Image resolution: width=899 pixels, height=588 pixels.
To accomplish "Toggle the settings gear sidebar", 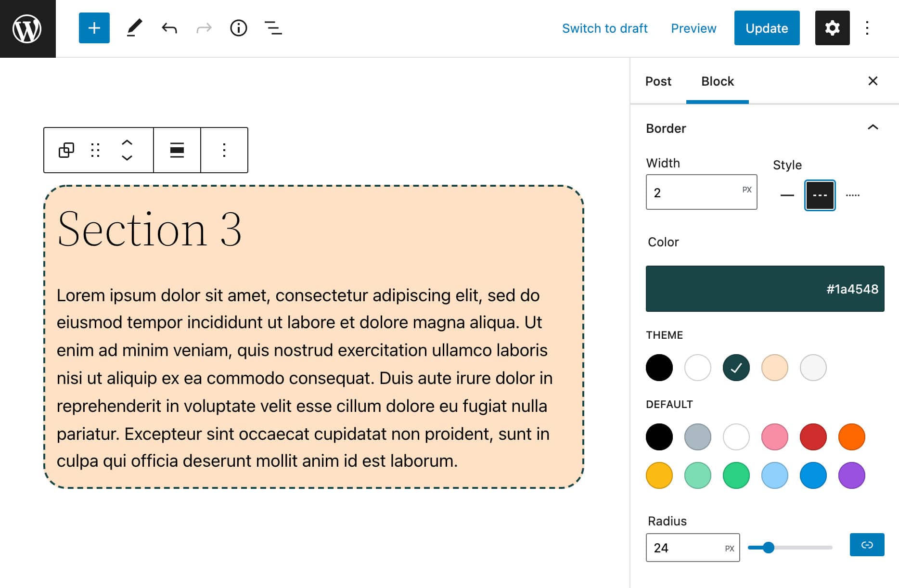I will (832, 28).
